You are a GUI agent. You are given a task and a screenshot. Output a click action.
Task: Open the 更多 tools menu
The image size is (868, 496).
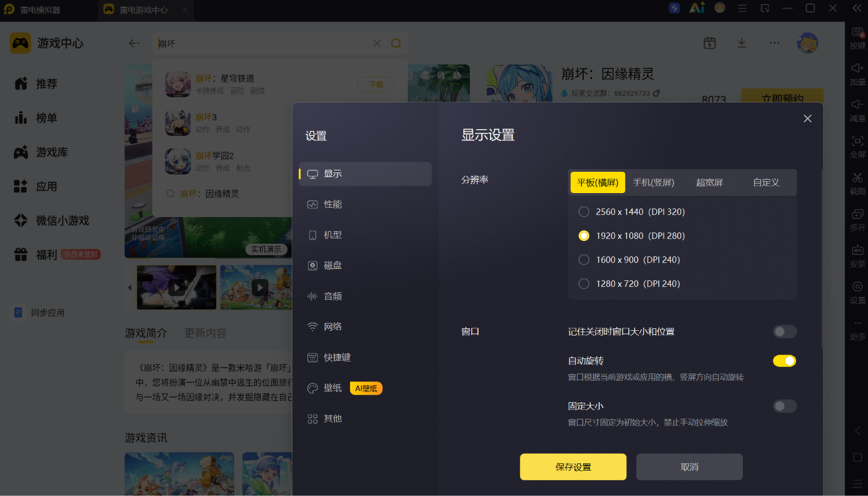[858, 329]
